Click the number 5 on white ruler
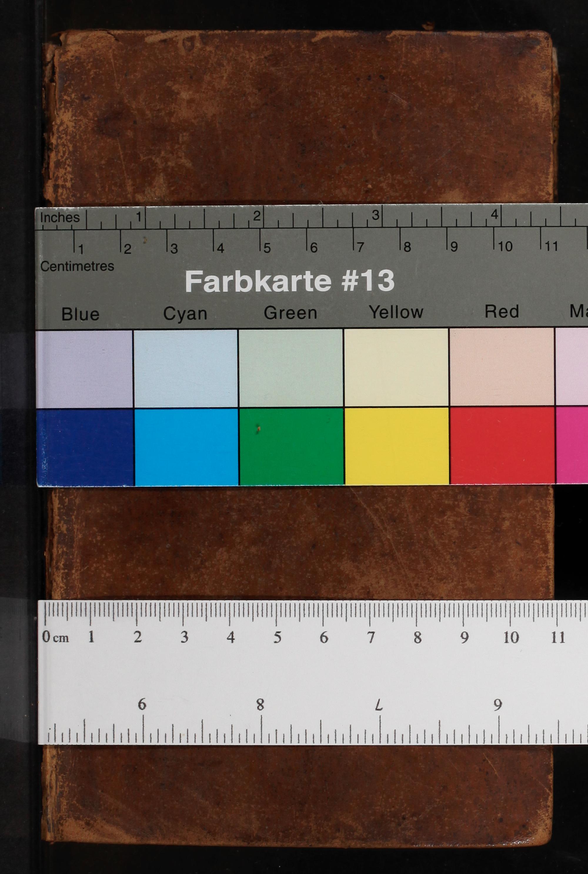Image resolution: width=588 pixels, height=874 pixels. tap(277, 637)
